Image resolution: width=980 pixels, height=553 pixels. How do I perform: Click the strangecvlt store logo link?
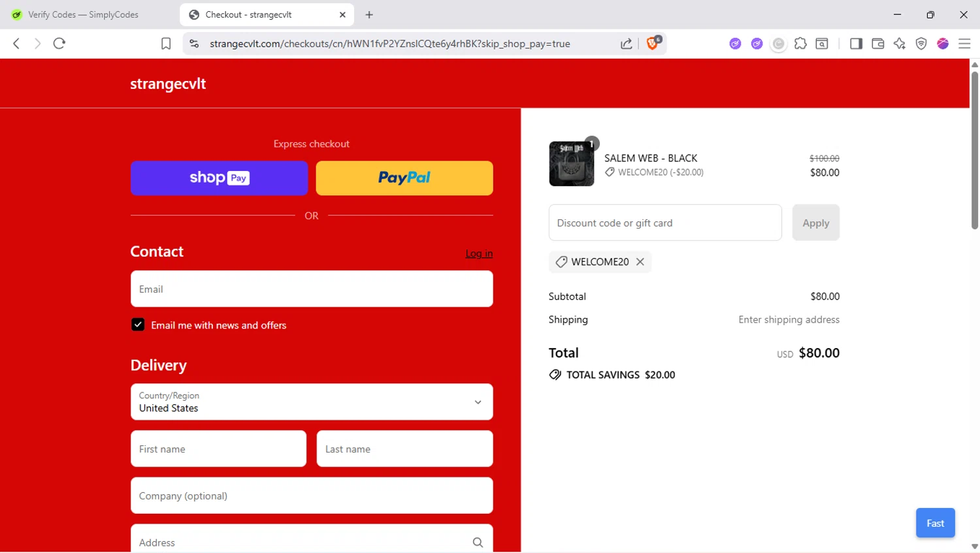(168, 84)
